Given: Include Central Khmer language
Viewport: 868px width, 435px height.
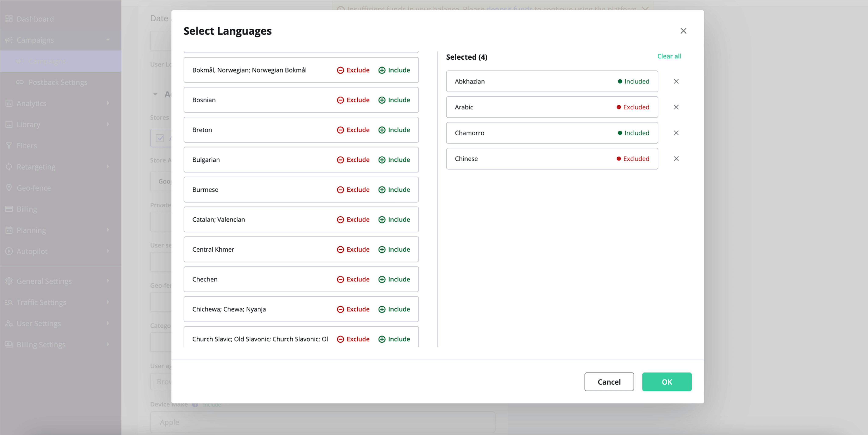Looking at the screenshot, I should [394, 250].
